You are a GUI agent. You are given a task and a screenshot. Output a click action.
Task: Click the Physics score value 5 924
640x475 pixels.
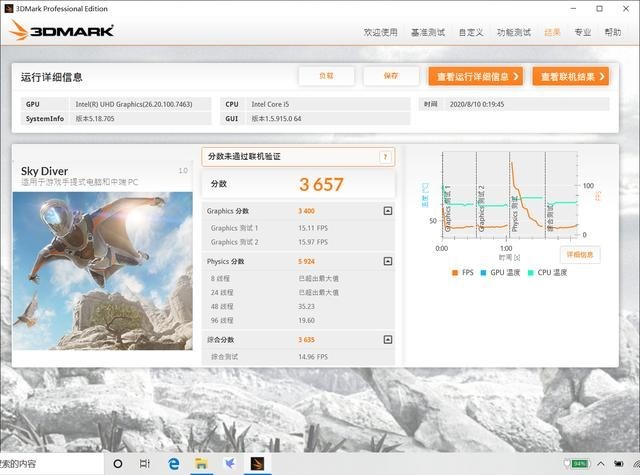pos(306,262)
